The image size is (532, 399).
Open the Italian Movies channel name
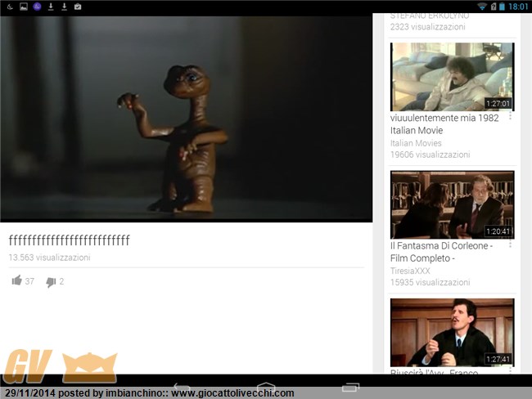[x=416, y=143]
